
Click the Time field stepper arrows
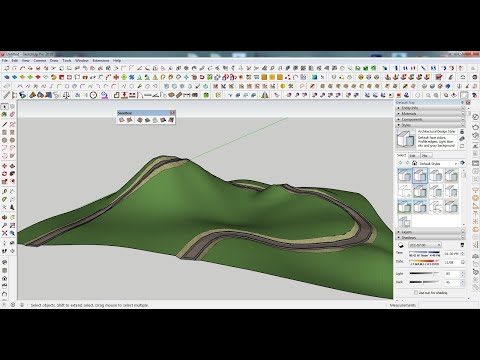click(462, 254)
